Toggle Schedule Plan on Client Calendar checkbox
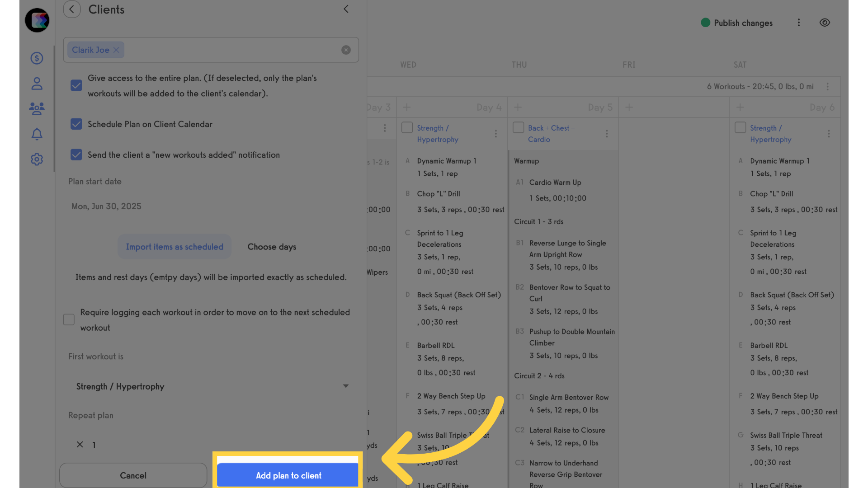The width and height of the screenshot is (868, 488). 76,124
